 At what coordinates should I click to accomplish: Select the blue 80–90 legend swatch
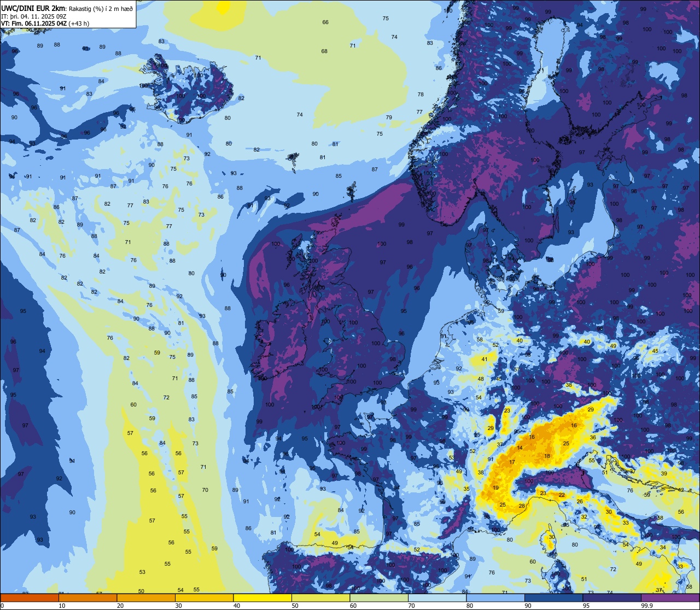495,597
